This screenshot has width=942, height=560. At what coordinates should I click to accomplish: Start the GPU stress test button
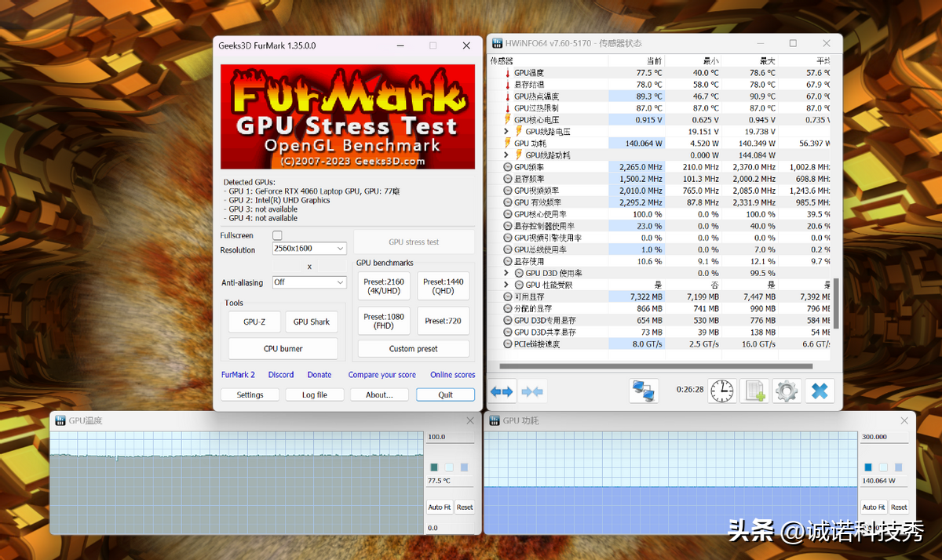click(x=414, y=242)
